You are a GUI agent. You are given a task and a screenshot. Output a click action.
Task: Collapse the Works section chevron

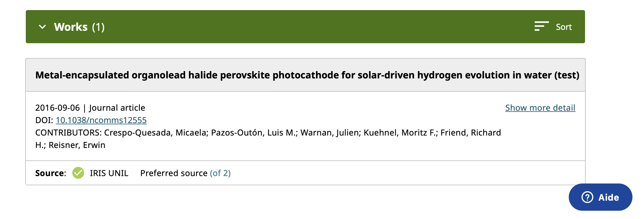coord(42,27)
